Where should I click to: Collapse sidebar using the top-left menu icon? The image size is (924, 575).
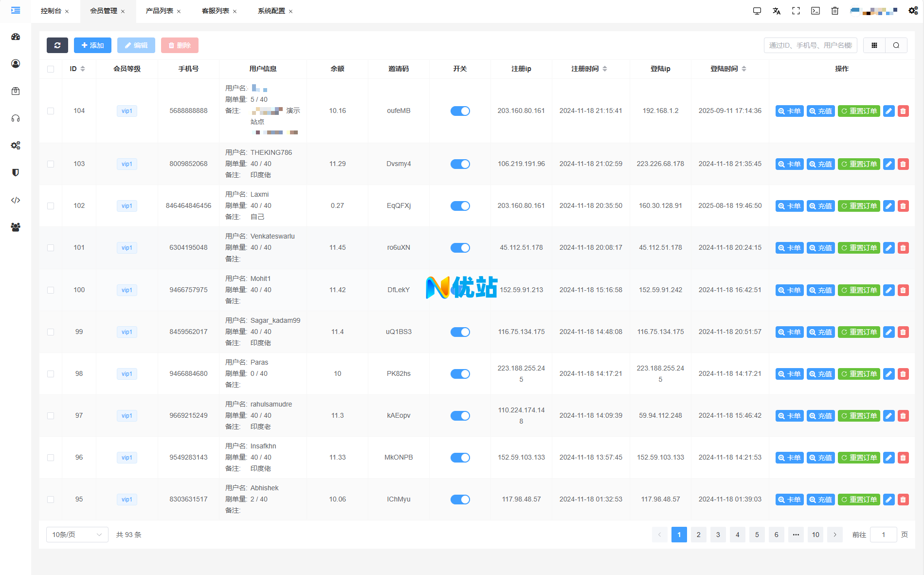coord(16,10)
